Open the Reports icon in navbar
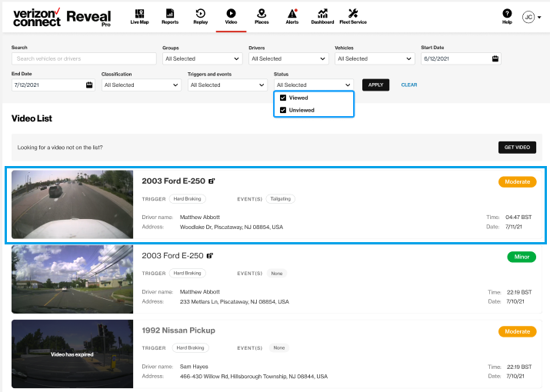This screenshot has width=550, height=392. coord(170,13)
